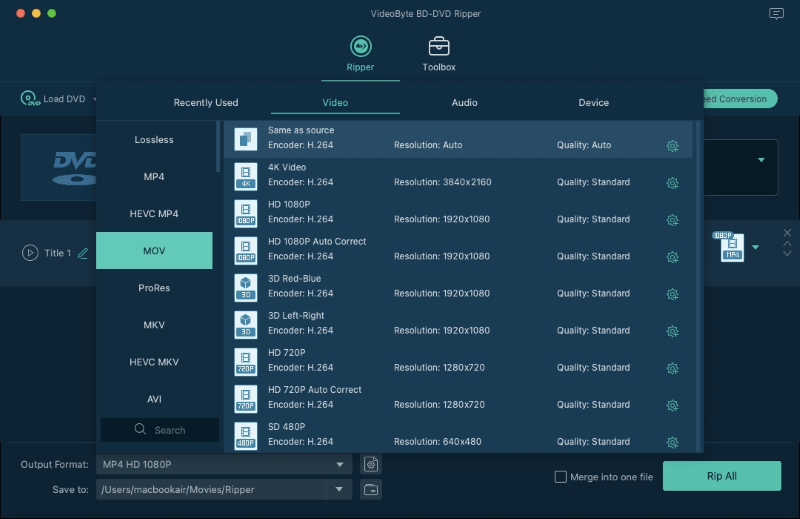800x519 pixels.
Task: Select HEVC MKV format category
Action: [154, 362]
